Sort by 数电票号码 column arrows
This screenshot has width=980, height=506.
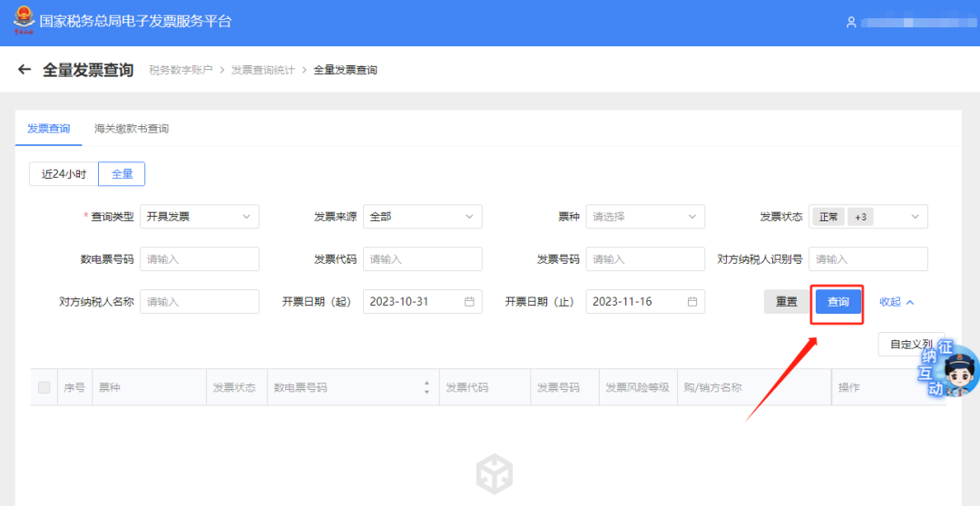(426, 387)
